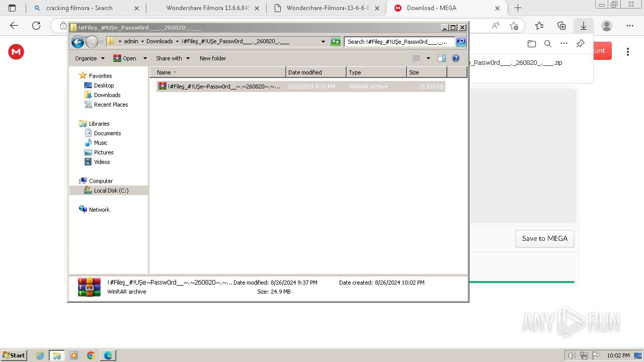Open the Start menu
Viewport: 644px width, 362px height.
(x=14, y=355)
